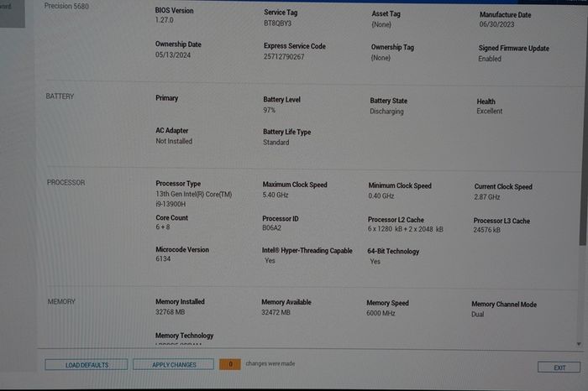Click the orange changes counter showing 0

click(x=230, y=364)
